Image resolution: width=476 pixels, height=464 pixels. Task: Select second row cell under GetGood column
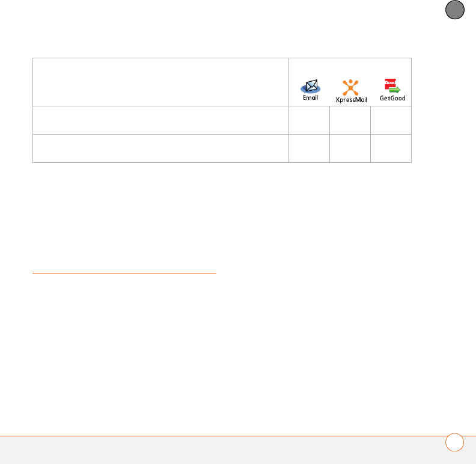[x=391, y=148]
